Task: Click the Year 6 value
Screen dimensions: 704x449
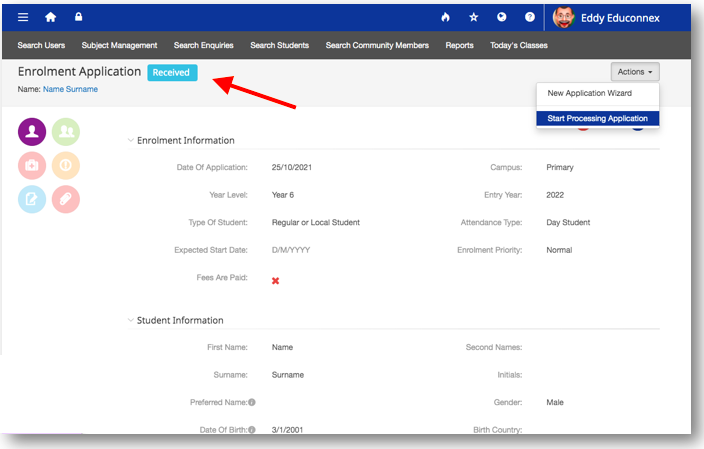Action: tap(283, 195)
